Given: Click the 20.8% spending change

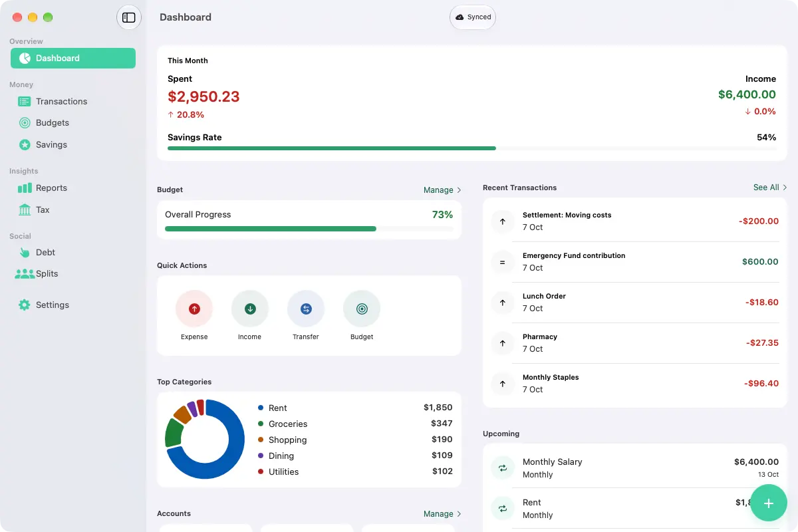Looking at the screenshot, I should coord(186,114).
